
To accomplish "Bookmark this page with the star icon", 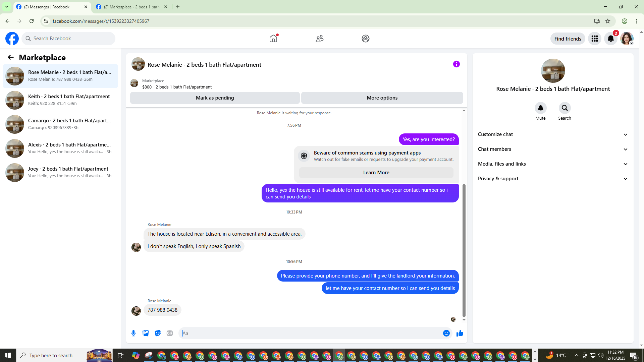I will pos(608,21).
